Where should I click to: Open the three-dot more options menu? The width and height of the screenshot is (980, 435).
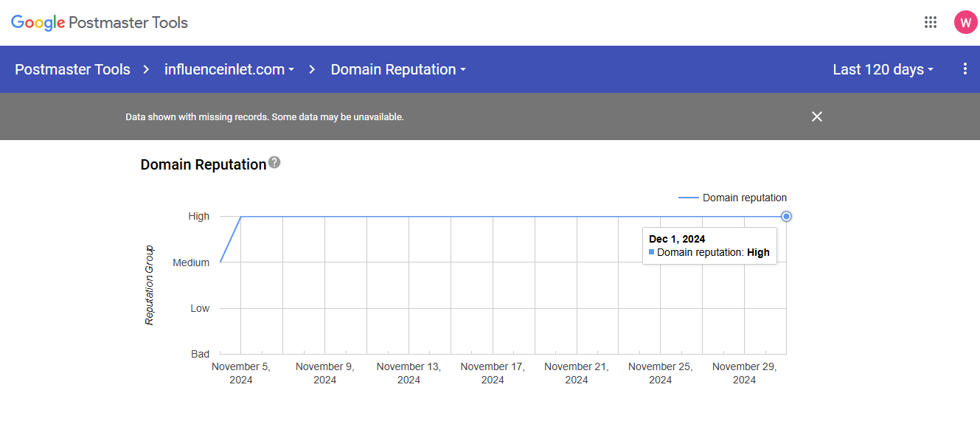coord(965,69)
